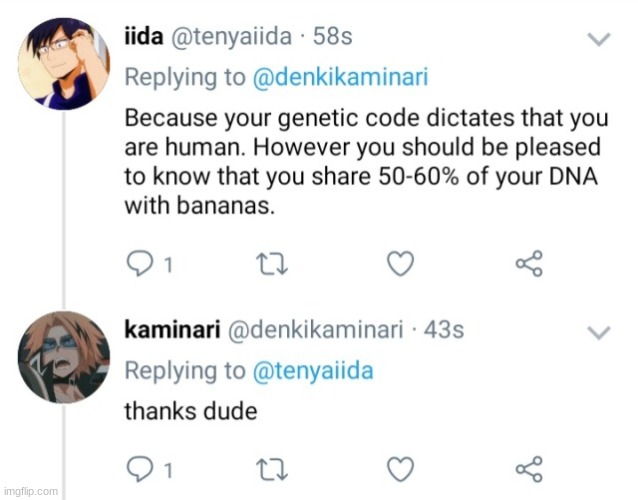Open the @denkikaminari mention in iida's reply
The image size is (638, 500).
[x=308, y=78]
